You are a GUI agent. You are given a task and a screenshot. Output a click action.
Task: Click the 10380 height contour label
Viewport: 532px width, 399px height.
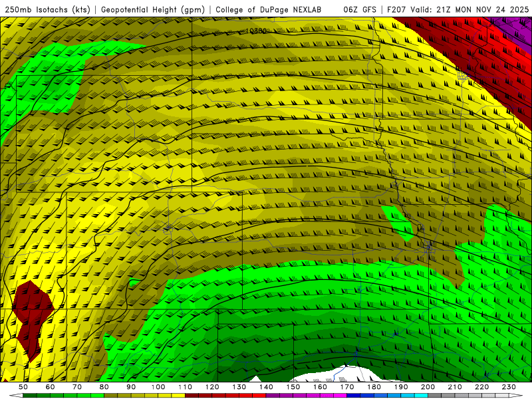pos(255,31)
